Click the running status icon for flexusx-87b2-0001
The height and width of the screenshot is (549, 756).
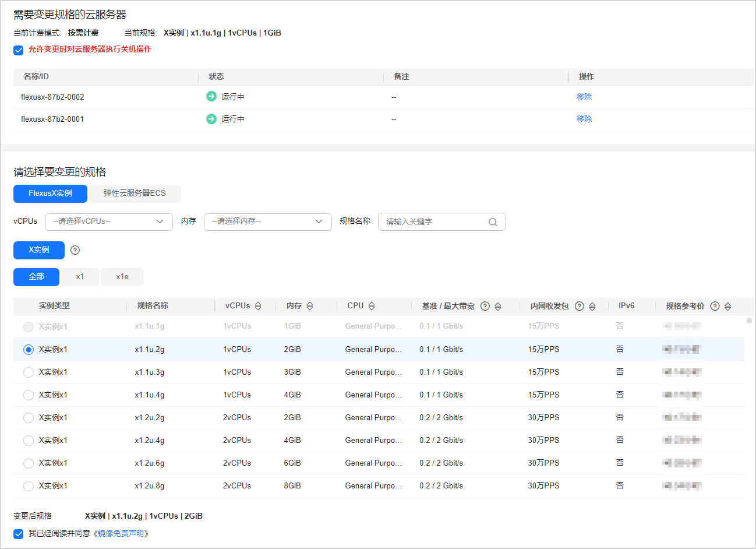coord(211,119)
